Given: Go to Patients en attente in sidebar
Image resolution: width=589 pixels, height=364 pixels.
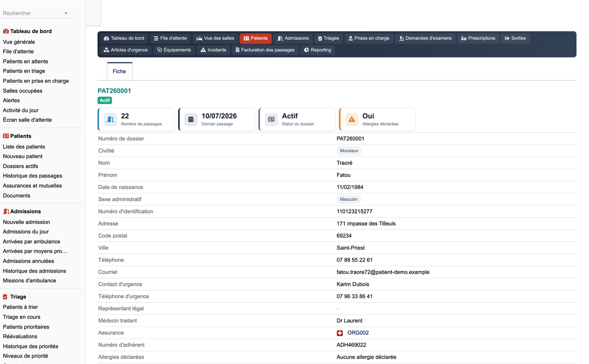Looking at the screenshot, I should click(25, 61).
